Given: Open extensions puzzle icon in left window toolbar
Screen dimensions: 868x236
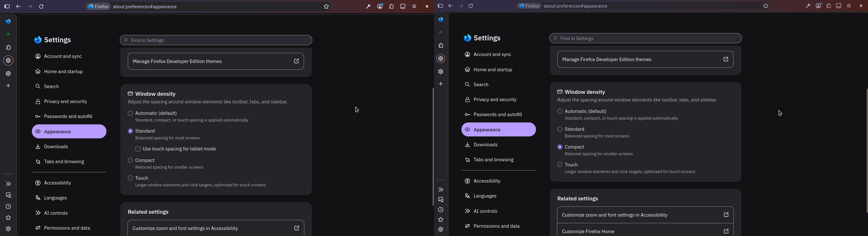Looking at the screenshot, I should [x=392, y=6].
